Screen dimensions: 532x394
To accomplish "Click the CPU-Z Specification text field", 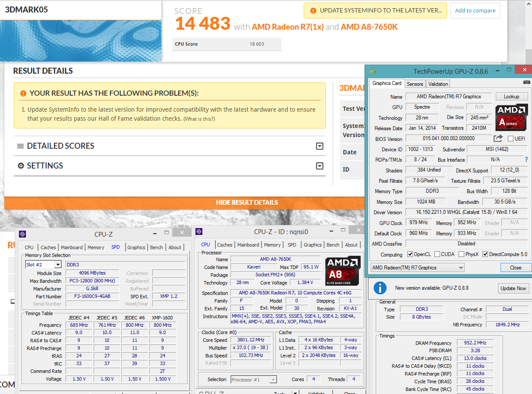I will click(296, 293).
